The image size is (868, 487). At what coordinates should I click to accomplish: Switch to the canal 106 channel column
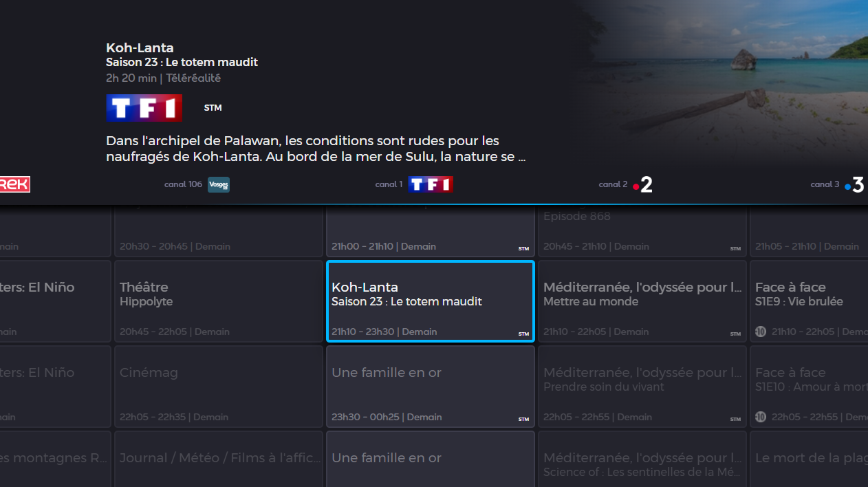tap(197, 184)
